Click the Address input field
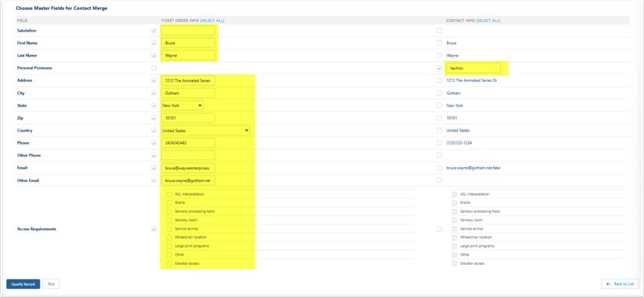644x298 pixels. point(188,81)
